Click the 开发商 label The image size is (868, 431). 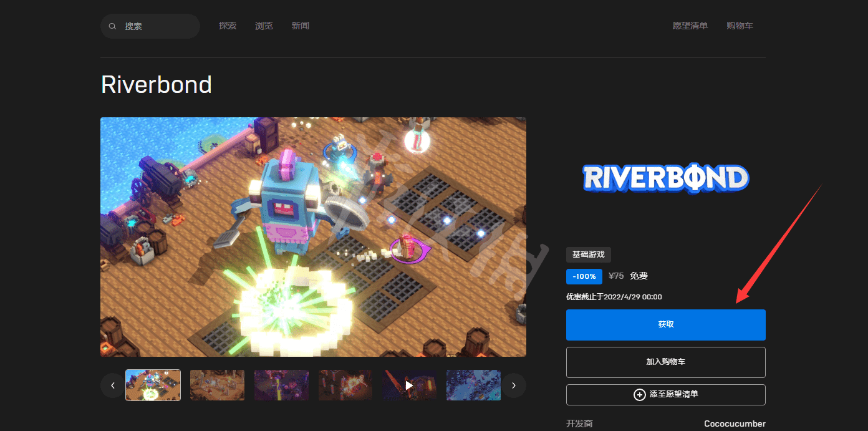[x=579, y=424]
